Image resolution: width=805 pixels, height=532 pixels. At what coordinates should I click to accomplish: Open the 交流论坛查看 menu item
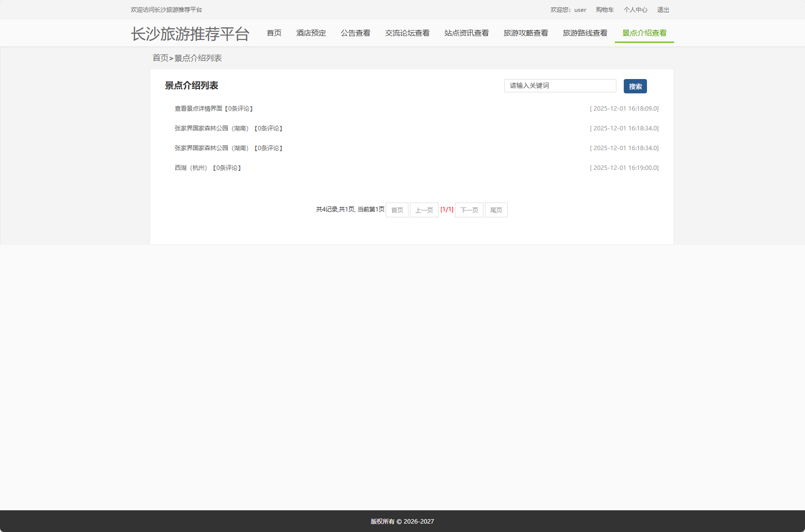tap(407, 33)
